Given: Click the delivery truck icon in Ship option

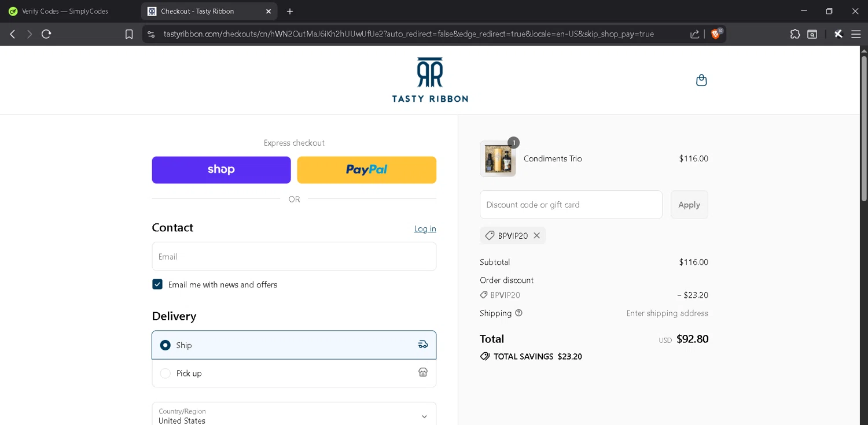Looking at the screenshot, I should point(423,345).
